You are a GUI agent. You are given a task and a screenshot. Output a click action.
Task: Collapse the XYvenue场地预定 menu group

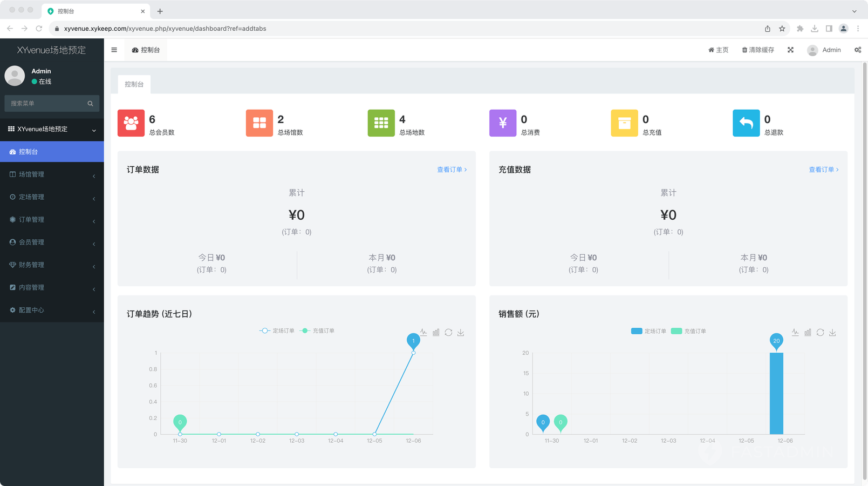(52, 129)
